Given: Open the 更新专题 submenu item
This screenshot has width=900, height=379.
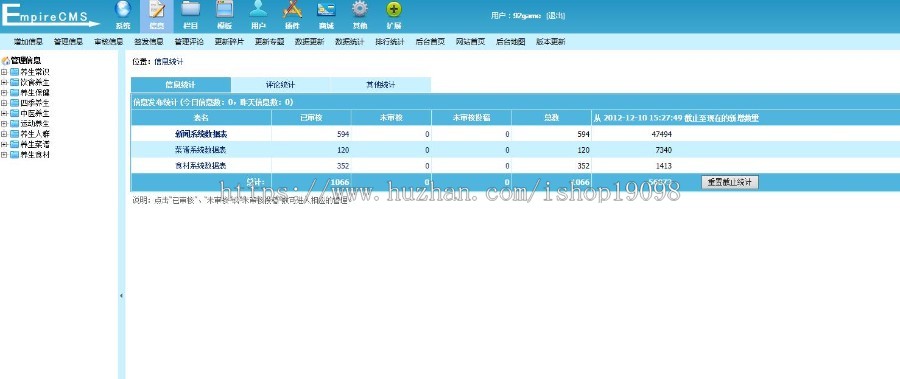Looking at the screenshot, I should pos(269,42).
